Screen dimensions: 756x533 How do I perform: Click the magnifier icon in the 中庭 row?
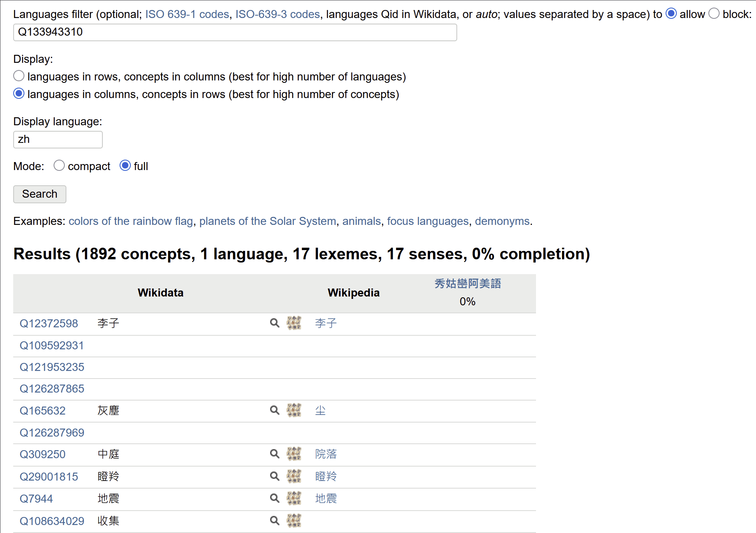[274, 454]
